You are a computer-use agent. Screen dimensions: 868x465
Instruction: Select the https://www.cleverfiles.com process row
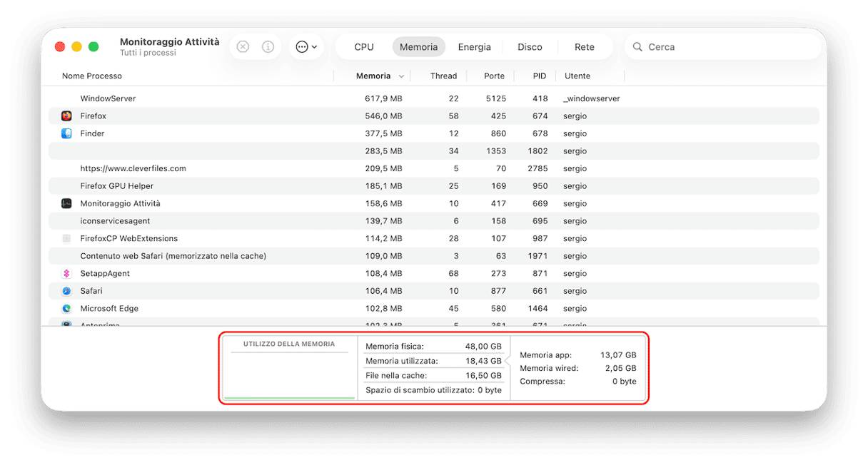434,168
